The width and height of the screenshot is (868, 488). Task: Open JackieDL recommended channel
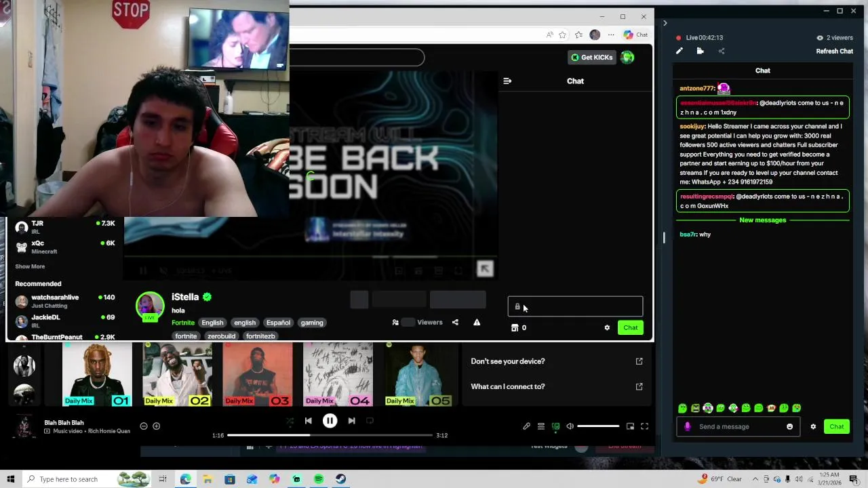(65, 321)
